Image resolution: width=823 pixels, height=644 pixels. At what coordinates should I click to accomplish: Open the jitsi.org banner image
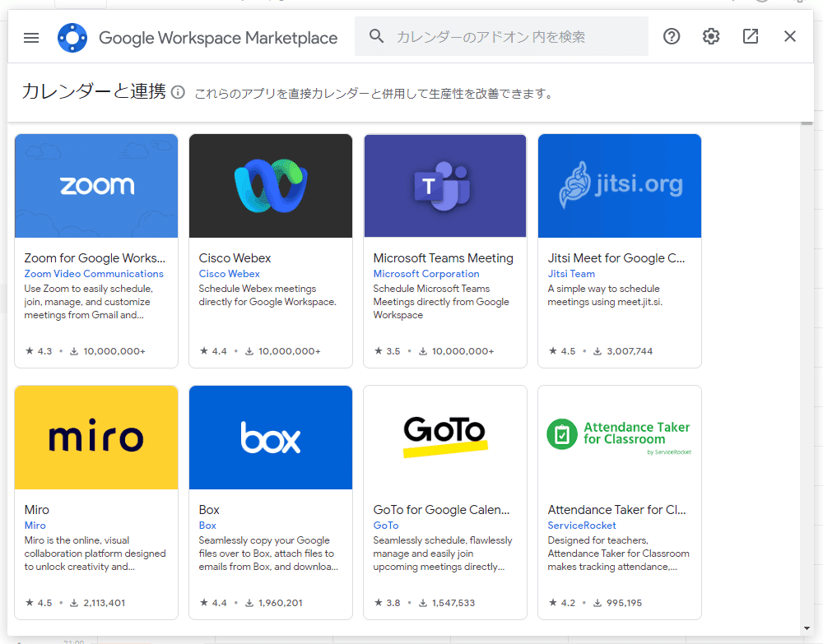tap(620, 186)
